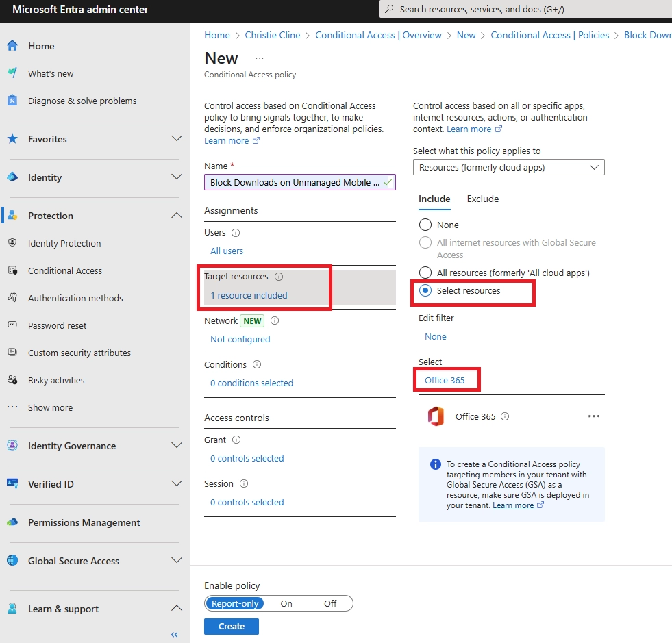Click the Favorites star icon

click(12, 138)
